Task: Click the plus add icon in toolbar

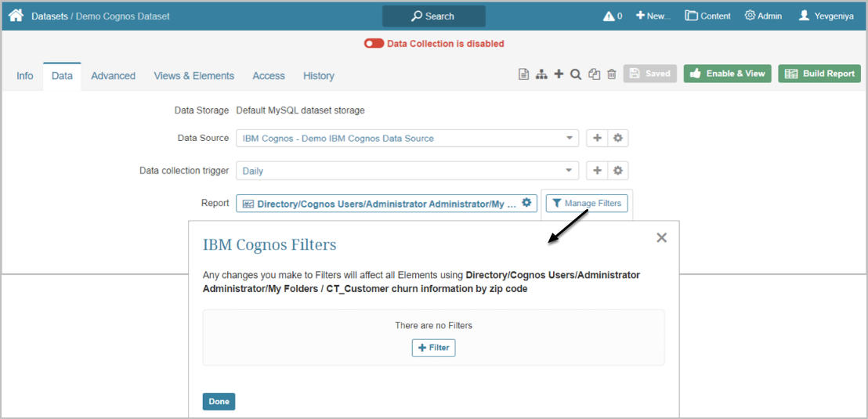Action: (x=559, y=74)
